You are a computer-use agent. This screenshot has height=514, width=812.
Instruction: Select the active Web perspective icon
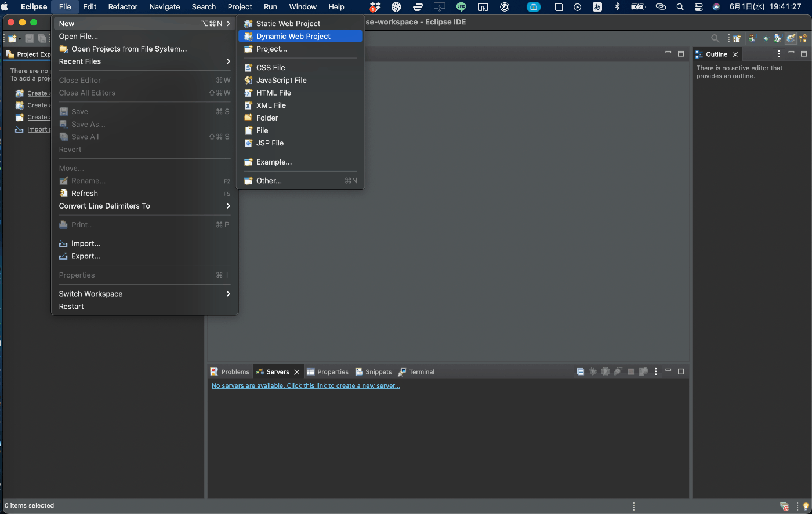[791, 38]
